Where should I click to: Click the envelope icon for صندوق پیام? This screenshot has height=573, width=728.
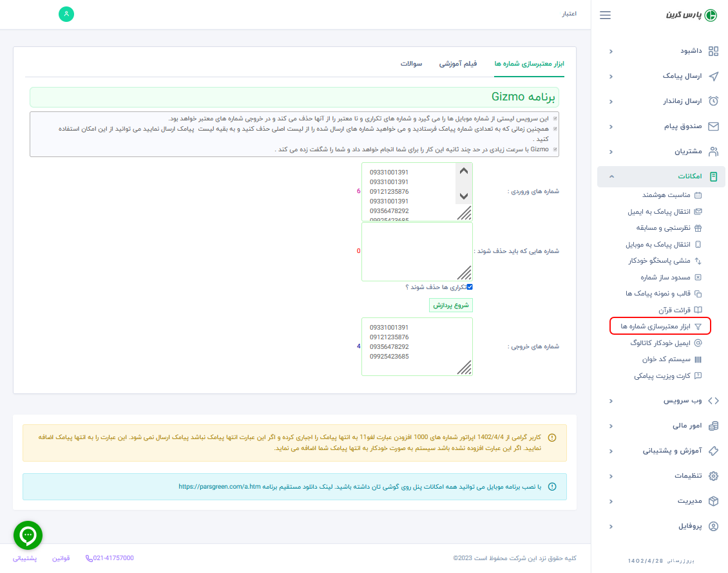point(713,126)
